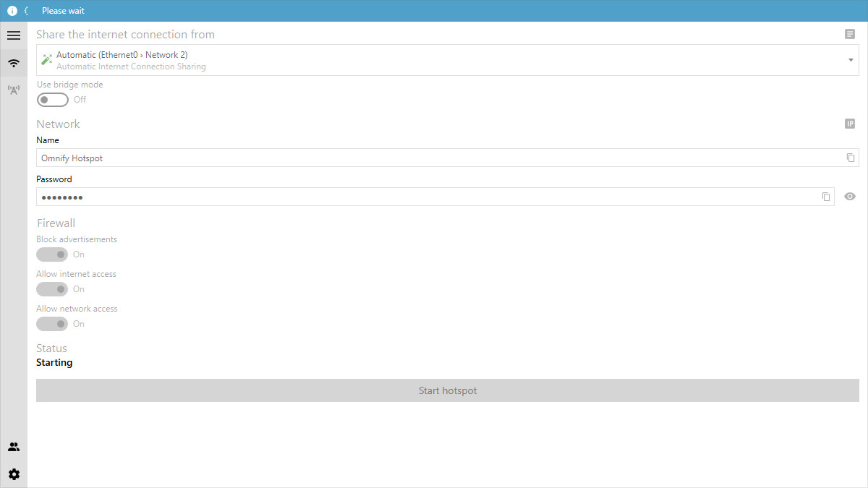Turn off Allow internet access
This screenshot has height=488, width=868.
[51, 288]
